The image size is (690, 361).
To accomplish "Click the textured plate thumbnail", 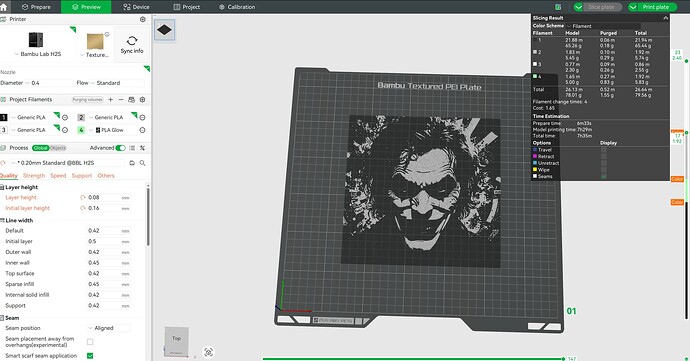I will [95, 41].
